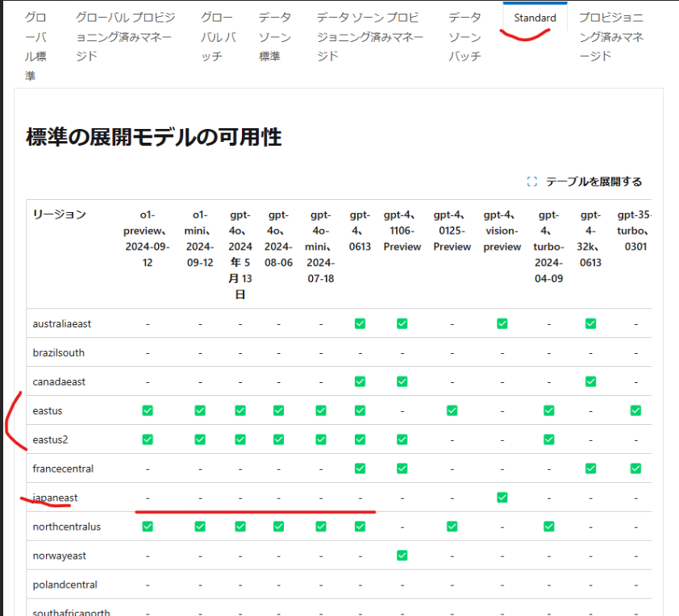Select the データ ゾーン プロビジョニング済みマネージド tab
The width and height of the screenshot is (679, 616).
point(370,37)
